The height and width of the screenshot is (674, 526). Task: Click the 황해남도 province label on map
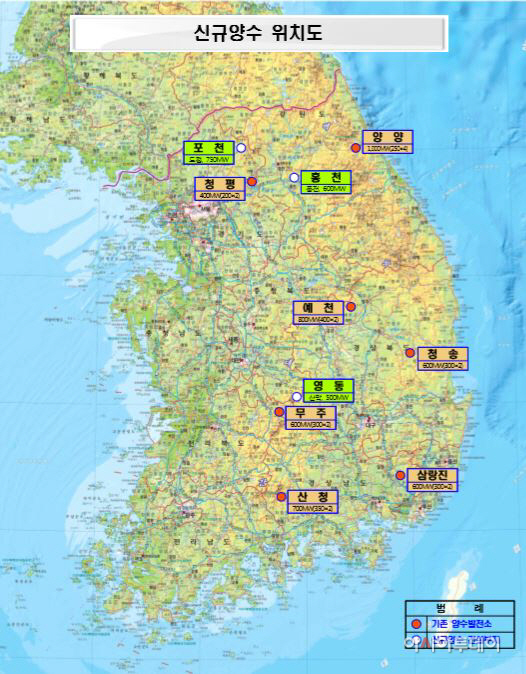(38, 119)
